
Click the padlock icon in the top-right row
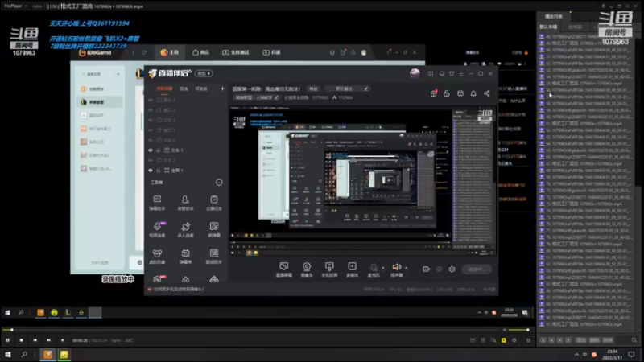447,93
